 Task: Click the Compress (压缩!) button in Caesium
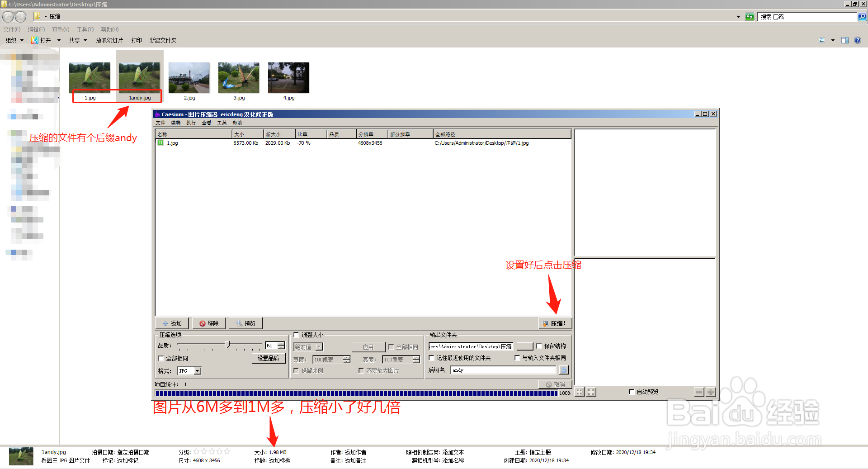(x=555, y=323)
